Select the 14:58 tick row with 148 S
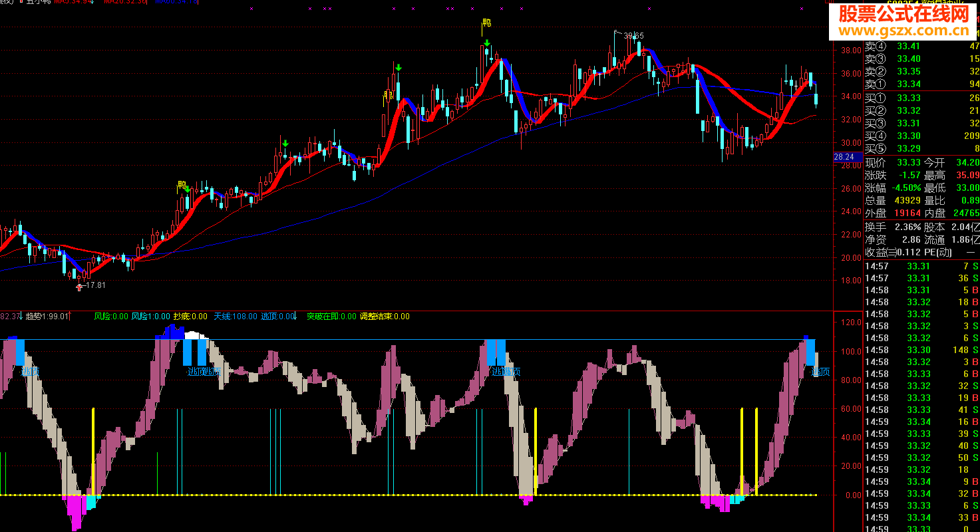Screen dimensions: 980x532 [921, 350]
